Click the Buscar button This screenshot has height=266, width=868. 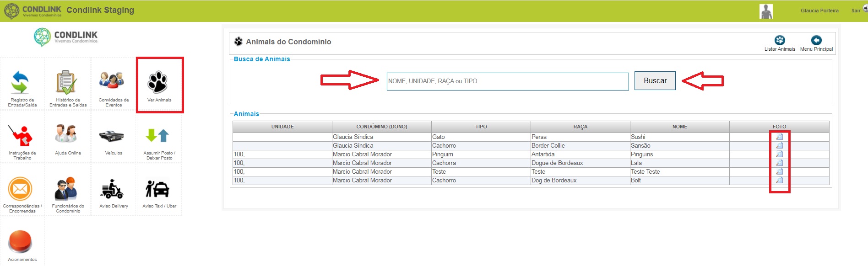coord(655,81)
